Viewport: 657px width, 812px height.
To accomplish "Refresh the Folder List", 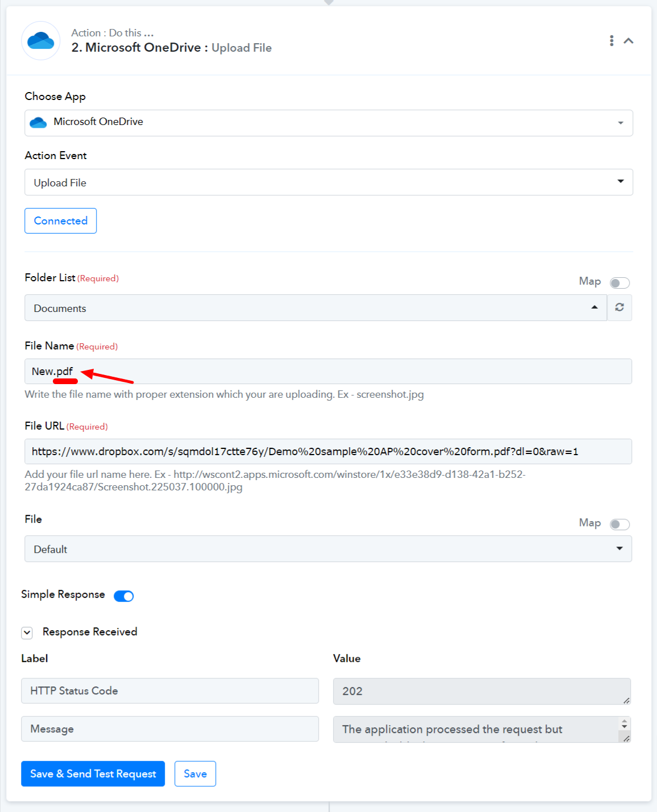I will tap(619, 307).
